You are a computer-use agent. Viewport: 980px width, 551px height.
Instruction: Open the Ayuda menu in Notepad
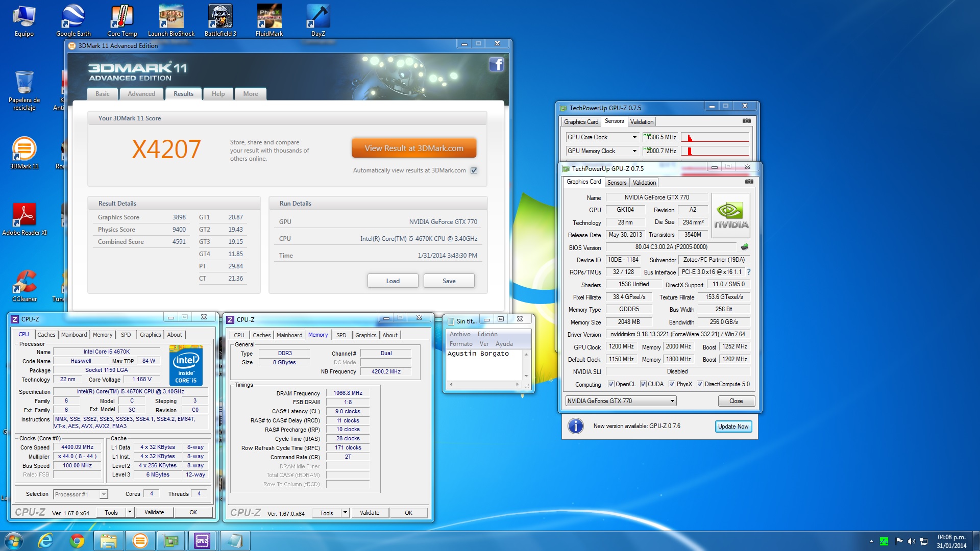point(504,344)
